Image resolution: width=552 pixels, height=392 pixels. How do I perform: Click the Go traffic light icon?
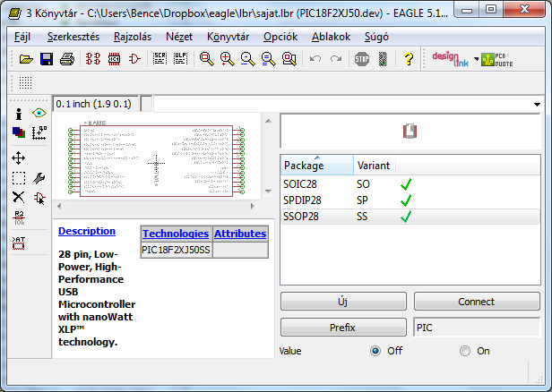click(383, 59)
